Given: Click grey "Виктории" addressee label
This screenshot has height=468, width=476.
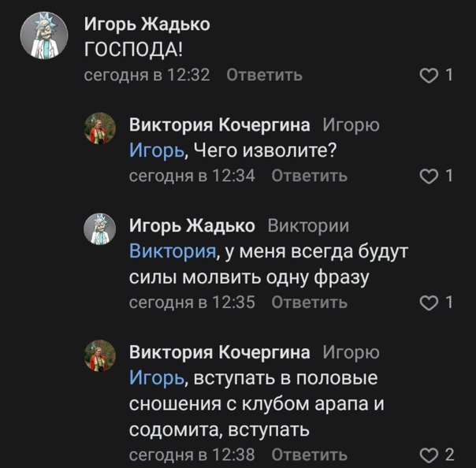Looking at the screenshot, I should click(309, 226).
